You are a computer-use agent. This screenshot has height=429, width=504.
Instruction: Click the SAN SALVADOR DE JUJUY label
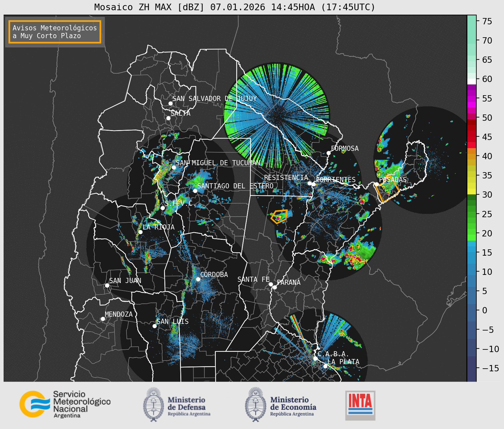tap(215, 99)
